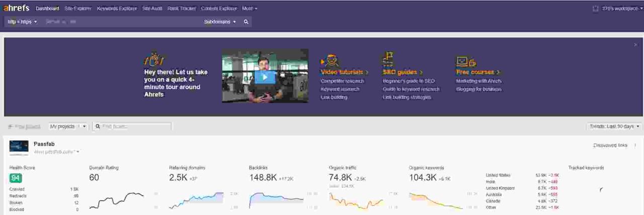The width and height of the screenshot is (644, 215).
Task: Open Keyword research tutorial
Action: tap(340, 89)
